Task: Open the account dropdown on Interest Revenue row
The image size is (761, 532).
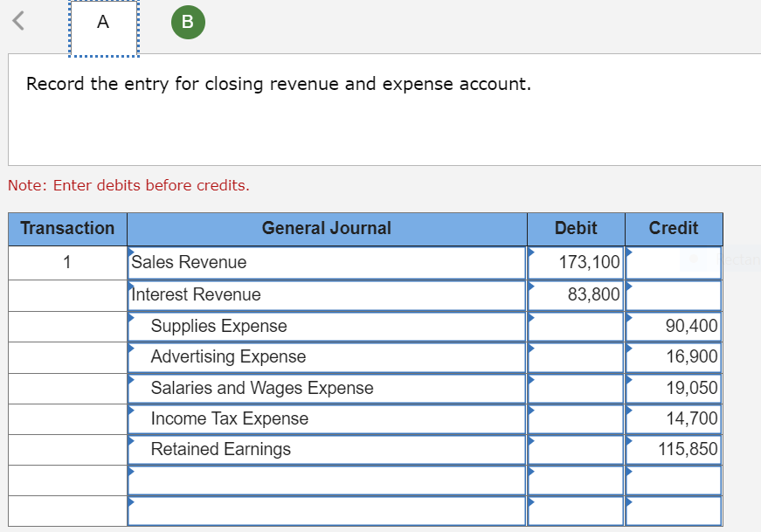Action: tap(132, 288)
